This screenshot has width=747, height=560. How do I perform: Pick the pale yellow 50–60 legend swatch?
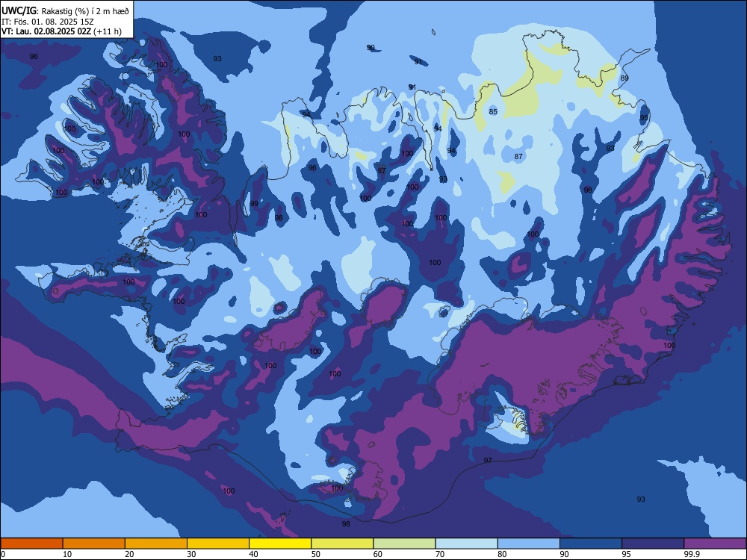342,544
